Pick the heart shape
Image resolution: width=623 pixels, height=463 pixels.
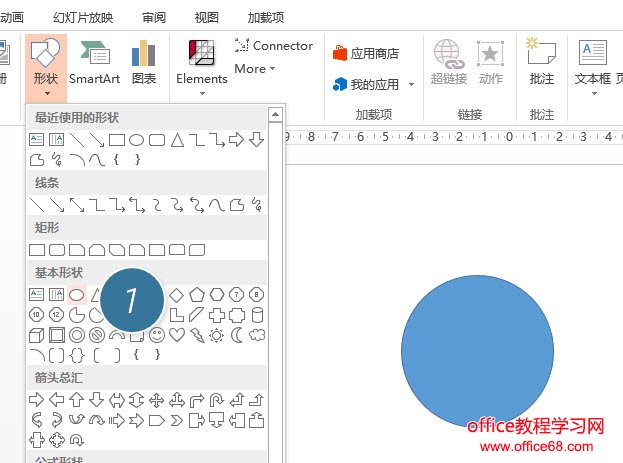[177, 335]
